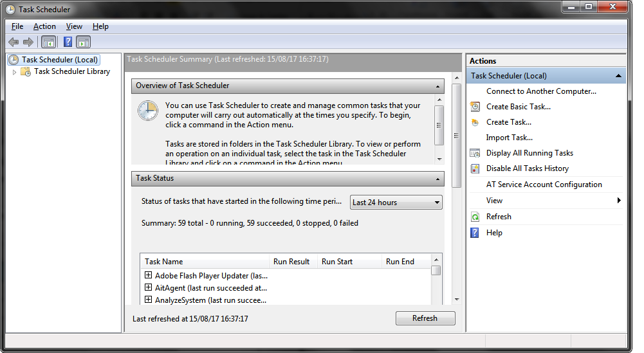Choose Create Task action
This screenshot has width=644, height=353.
(509, 122)
